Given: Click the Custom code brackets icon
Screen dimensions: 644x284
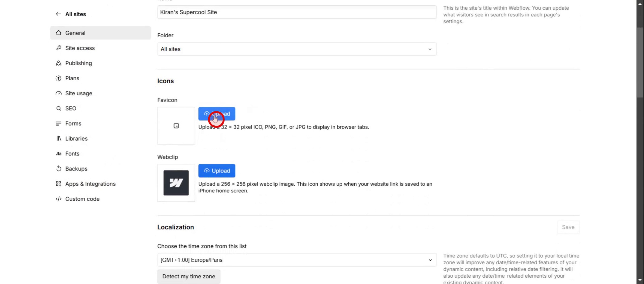Looking at the screenshot, I should 58,199.
